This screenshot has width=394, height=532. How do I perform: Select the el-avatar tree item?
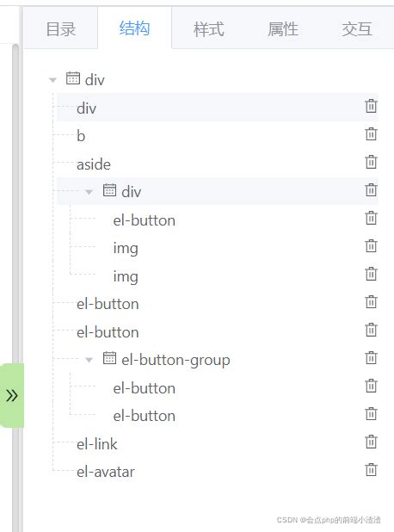click(106, 472)
